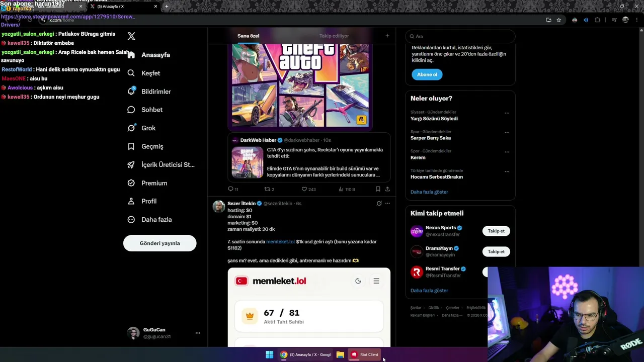Viewport: 644px width, 362px height.
Task: Follow DramaYayın with Takip et
Action: click(x=496, y=251)
